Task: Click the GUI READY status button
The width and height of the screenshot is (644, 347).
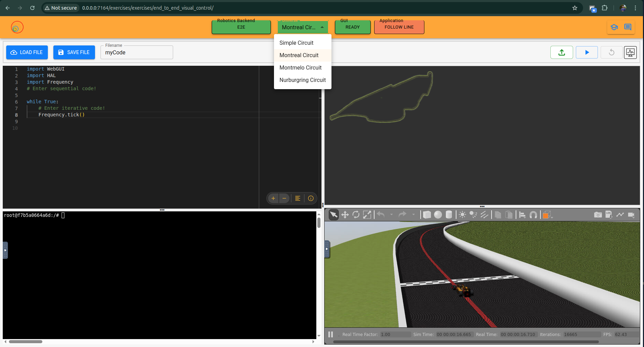Action: [x=352, y=27]
